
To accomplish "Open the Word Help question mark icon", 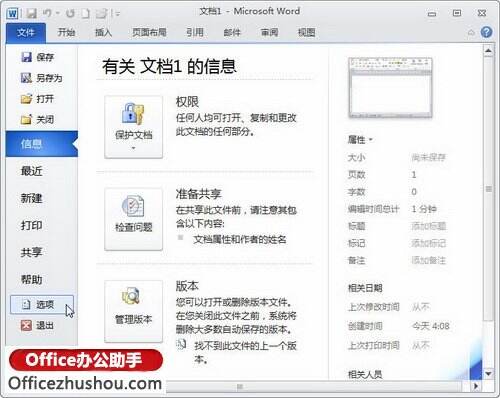I will (x=486, y=32).
